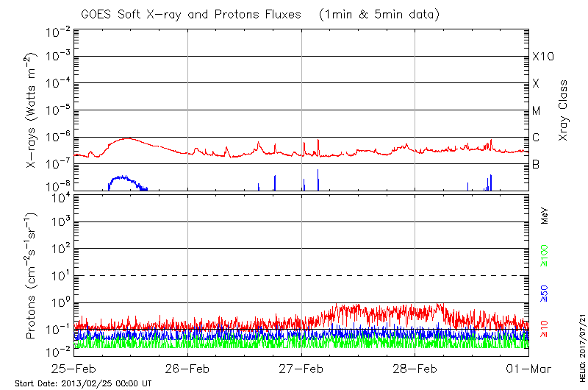Select the M flare class label
588x390 pixels.
[x=537, y=111]
